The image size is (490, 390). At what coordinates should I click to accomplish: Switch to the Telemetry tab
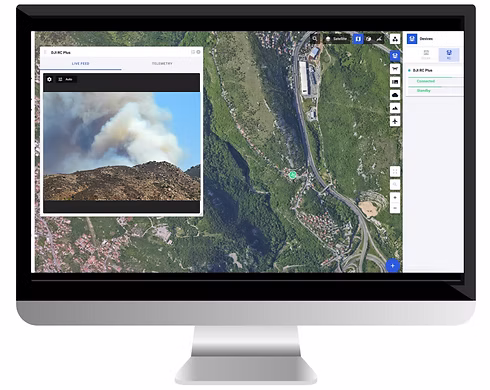point(162,63)
